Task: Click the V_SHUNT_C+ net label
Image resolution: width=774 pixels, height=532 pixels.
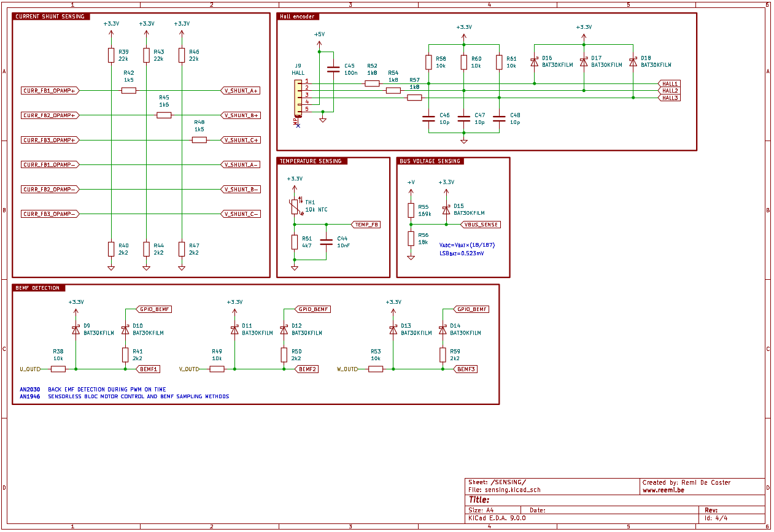Action: coord(240,140)
